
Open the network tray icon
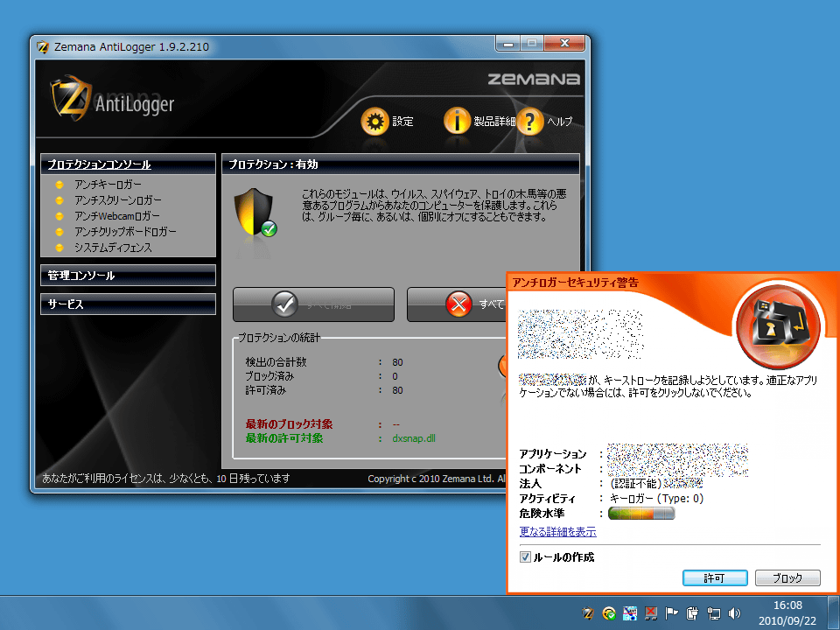point(714,612)
